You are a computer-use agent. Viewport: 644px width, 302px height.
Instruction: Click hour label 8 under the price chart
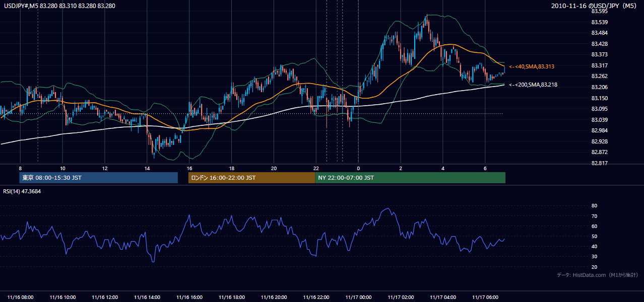tap(21, 168)
